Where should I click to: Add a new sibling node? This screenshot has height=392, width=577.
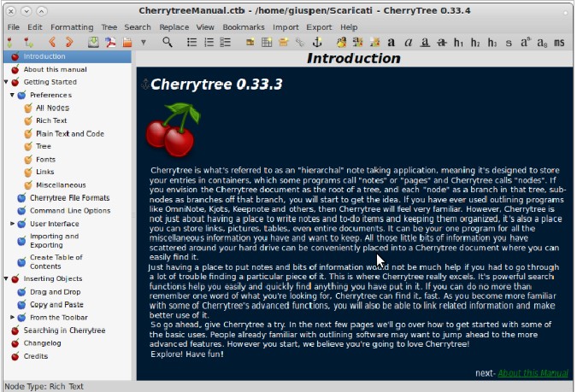[x=10, y=43]
